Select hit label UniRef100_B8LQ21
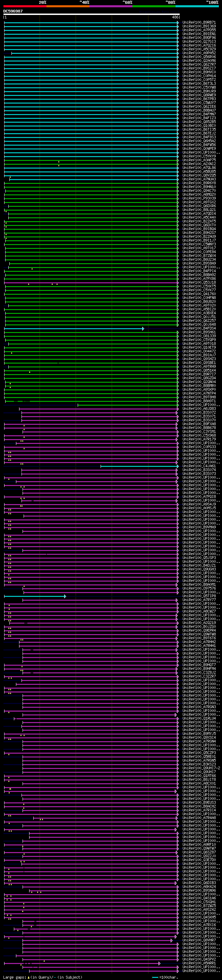This screenshot has height=980, width=222. (199, 210)
